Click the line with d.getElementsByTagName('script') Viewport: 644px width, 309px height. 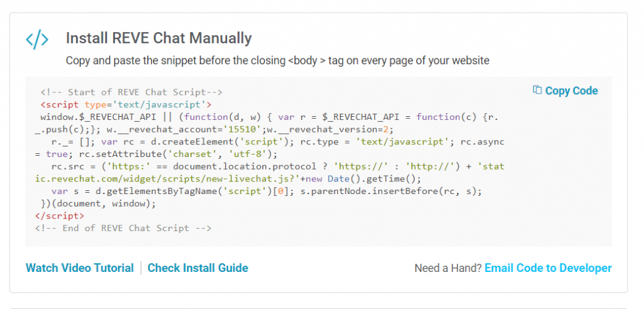266,191
